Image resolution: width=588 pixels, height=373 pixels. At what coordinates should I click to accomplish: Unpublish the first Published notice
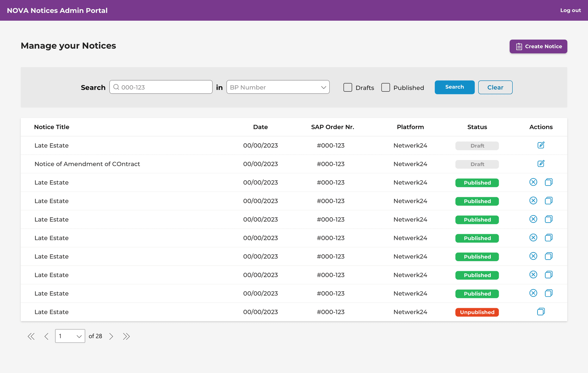click(533, 182)
